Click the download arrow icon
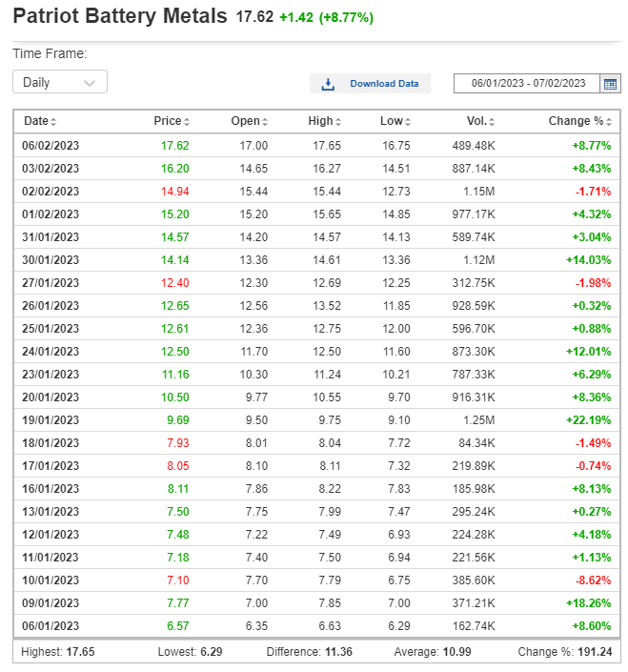The image size is (628, 672). (328, 84)
